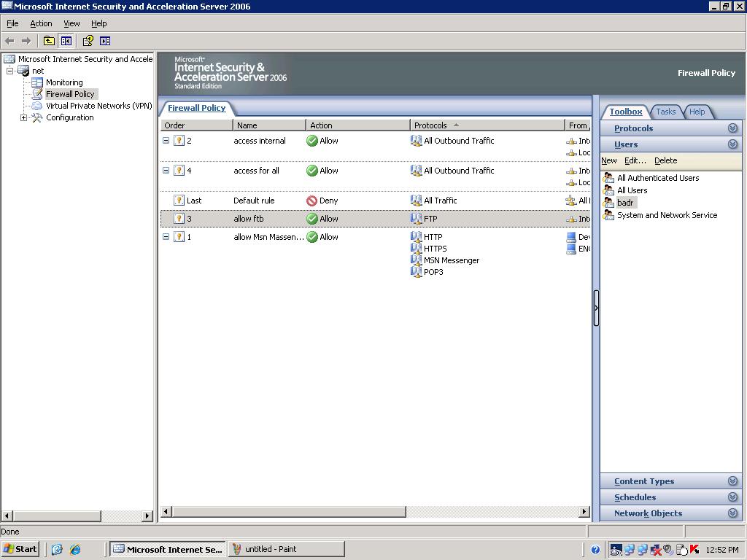Click the red Deny icon of Default rule
Image resolution: width=747 pixels, height=560 pixels.
coord(312,201)
